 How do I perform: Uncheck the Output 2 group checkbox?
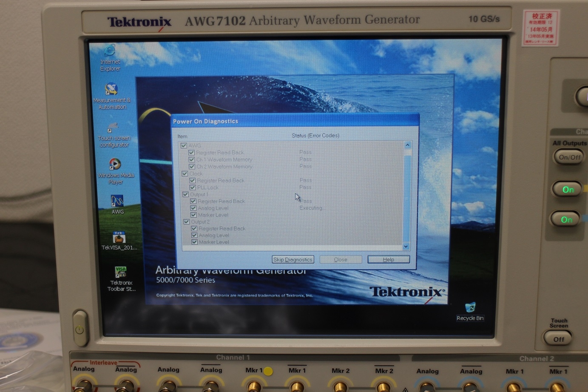tap(186, 222)
